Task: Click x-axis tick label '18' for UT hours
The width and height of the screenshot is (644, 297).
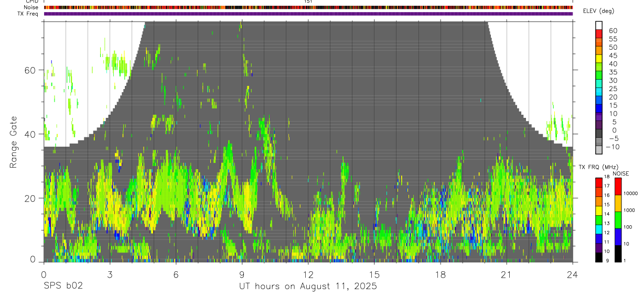Action: click(x=440, y=274)
